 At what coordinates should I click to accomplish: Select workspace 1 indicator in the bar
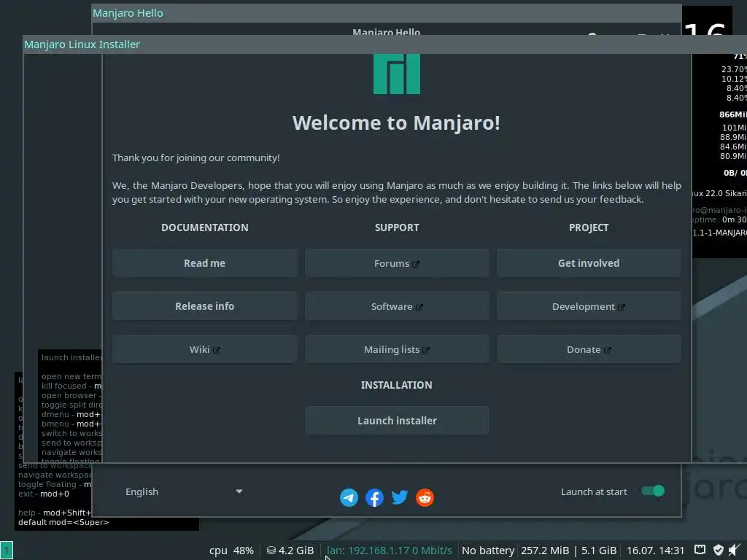7,551
